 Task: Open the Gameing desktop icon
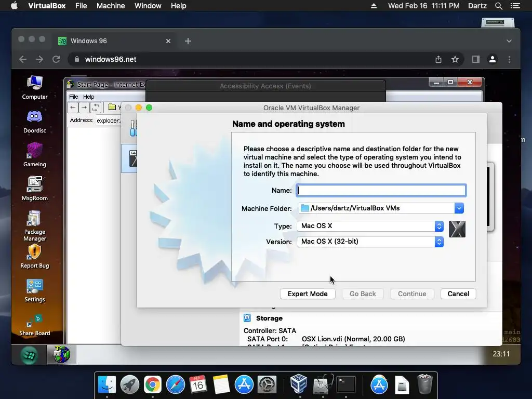click(35, 155)
